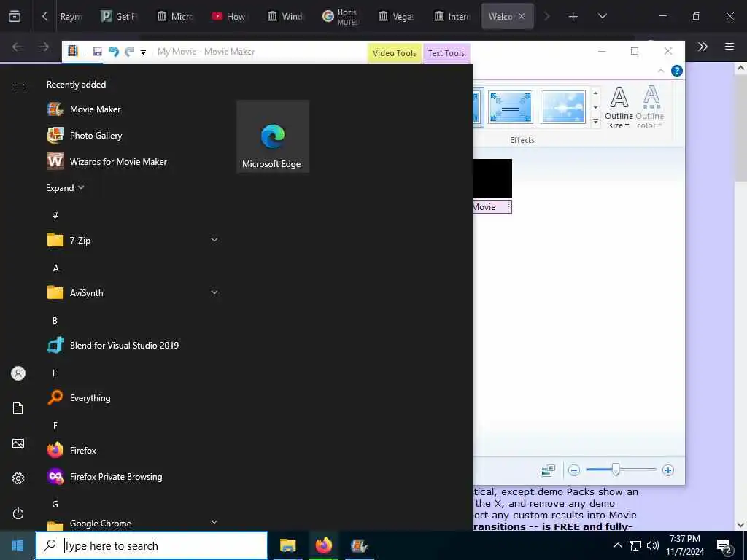This screenshot has width=747, height=560.
Task: Open Outline size dropdown
Action: click(619, 108)
